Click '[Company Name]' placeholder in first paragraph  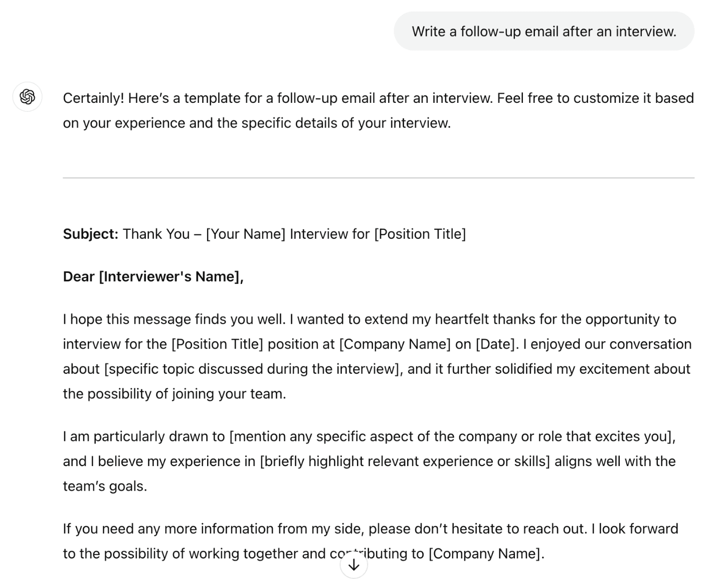point(395,344)
